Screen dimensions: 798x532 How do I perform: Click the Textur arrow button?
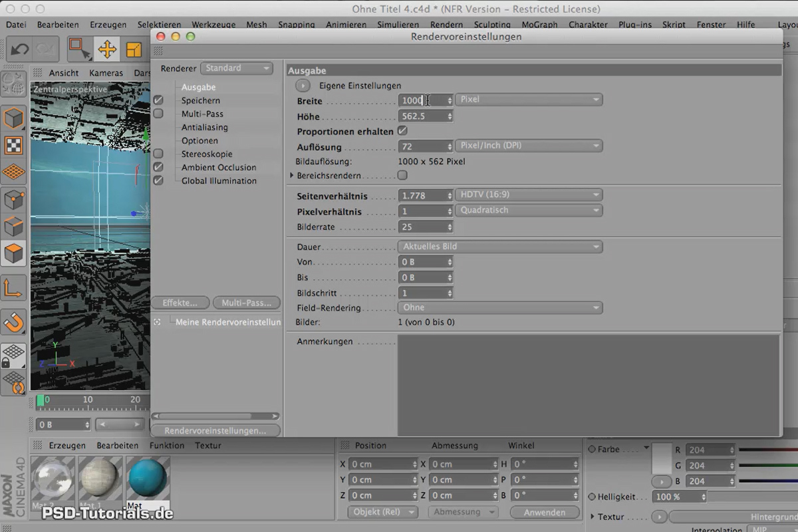point(658,517)
